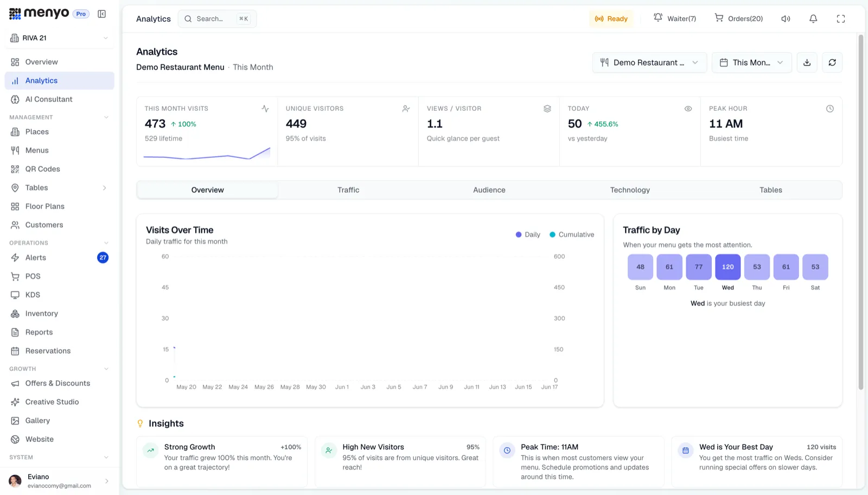Switch to the Overview tab
Viewport: 868px width, 495px height.
(207, 190)
